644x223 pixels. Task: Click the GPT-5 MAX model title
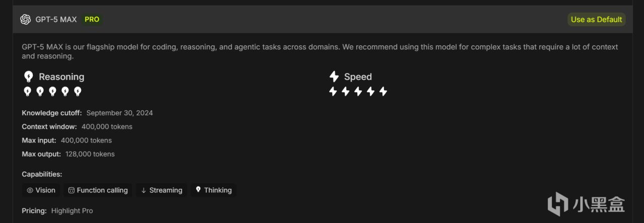tap(56, 19)
